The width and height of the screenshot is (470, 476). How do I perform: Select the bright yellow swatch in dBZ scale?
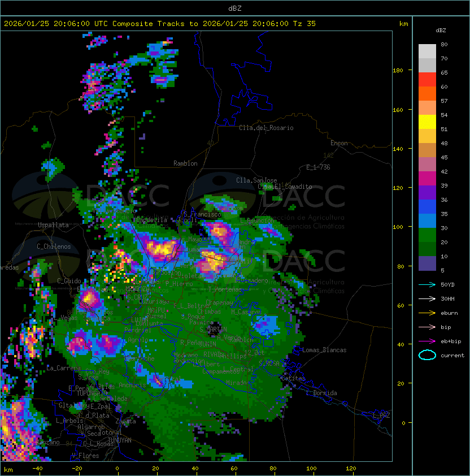(x=427, y=122)
